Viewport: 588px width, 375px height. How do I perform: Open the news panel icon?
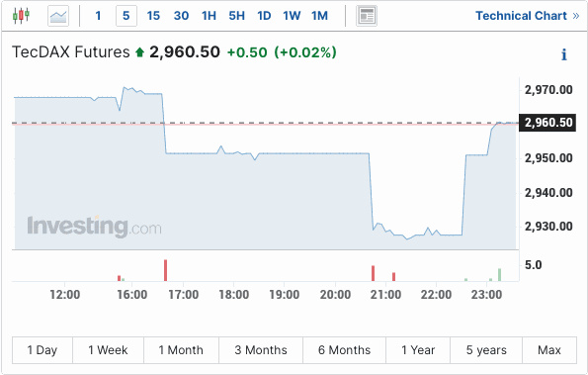click(367, 16)
